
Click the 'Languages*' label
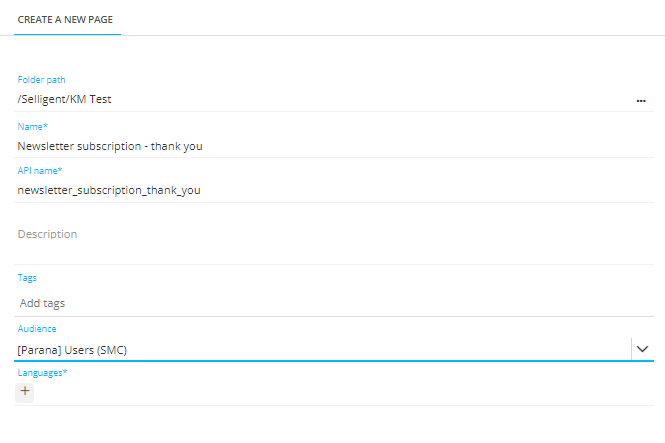44,373
